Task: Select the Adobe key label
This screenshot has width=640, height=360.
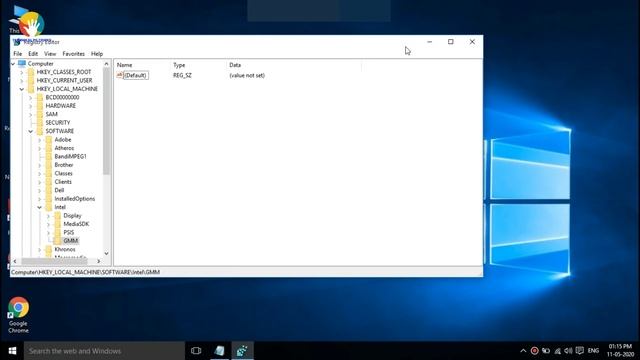Action: 63,140
